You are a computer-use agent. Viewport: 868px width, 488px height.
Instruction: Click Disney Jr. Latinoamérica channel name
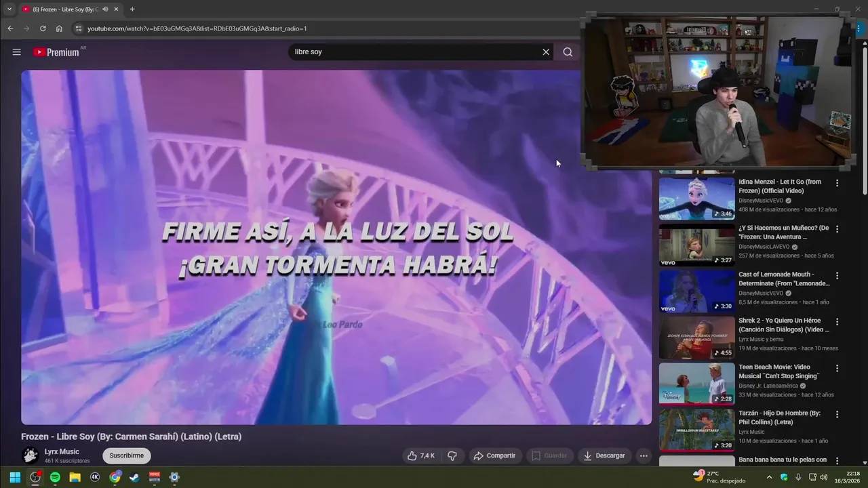pyautogui.click(x=768, y=386)
